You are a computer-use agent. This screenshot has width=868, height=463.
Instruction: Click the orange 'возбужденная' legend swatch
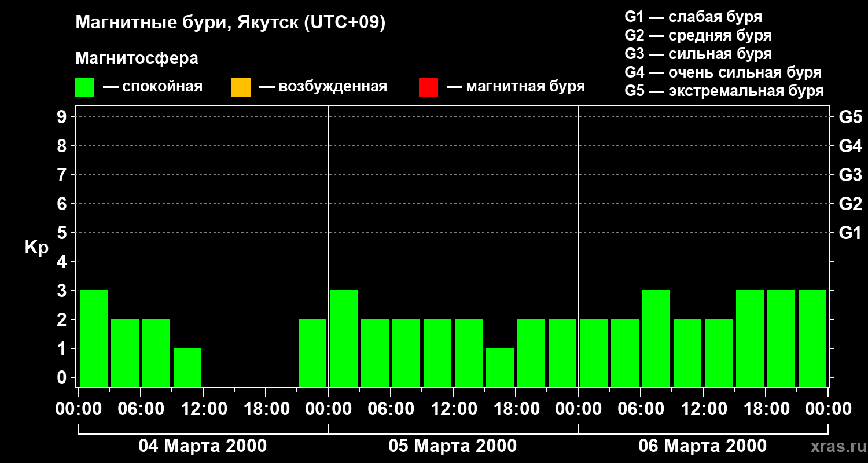coord(241,87)
